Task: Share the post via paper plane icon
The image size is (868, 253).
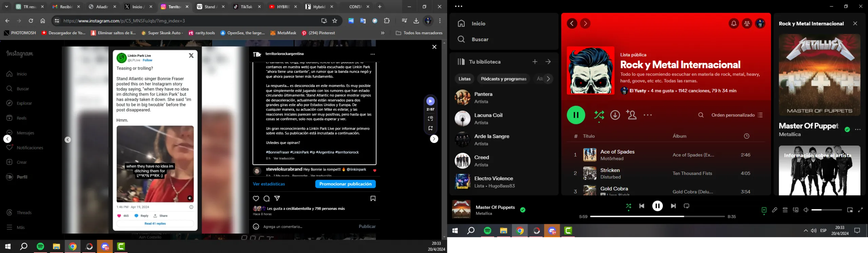Action: tap(277, 199)
